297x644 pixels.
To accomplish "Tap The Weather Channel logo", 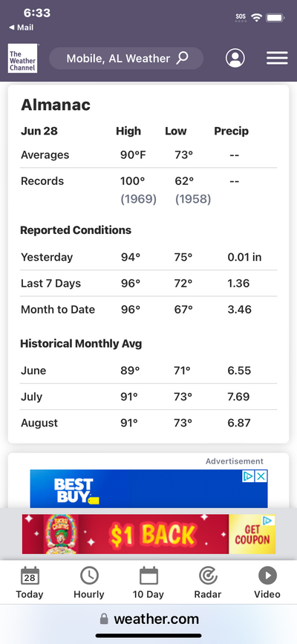I will pos(22,59).
